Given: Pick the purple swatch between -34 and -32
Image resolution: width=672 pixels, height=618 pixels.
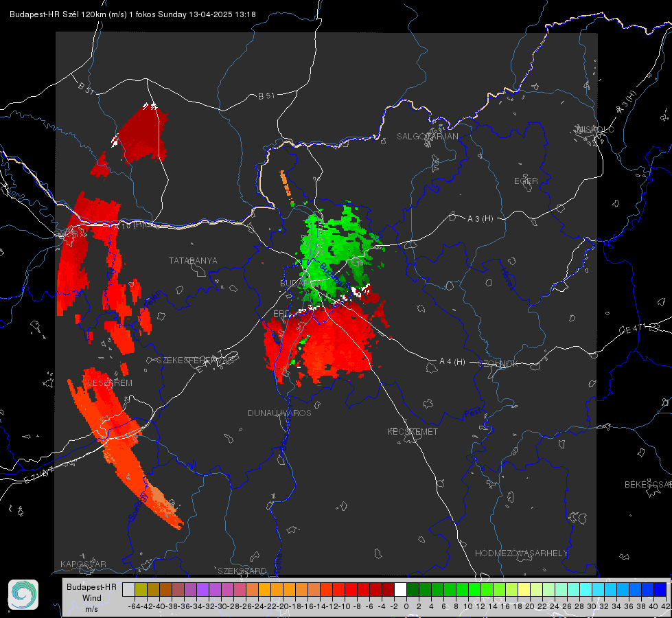Looking at the screenshot, I should 202,590.
